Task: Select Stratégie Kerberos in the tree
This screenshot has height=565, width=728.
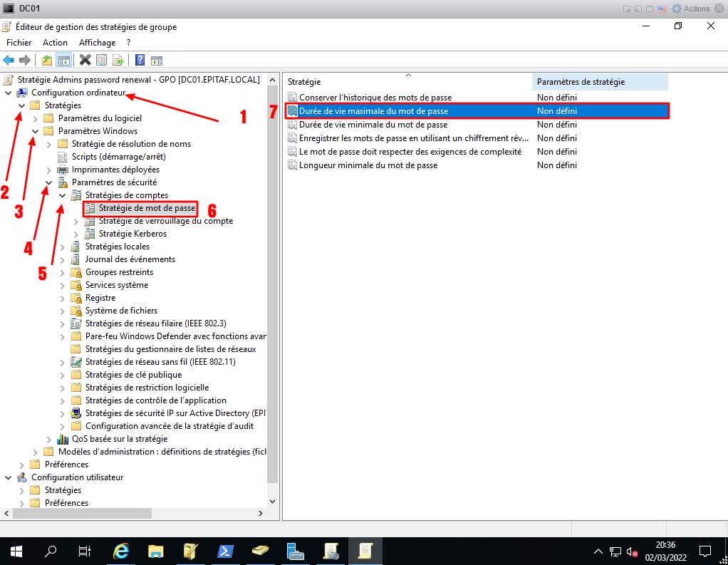Action: pyautogui.click(x=132, y=234)
